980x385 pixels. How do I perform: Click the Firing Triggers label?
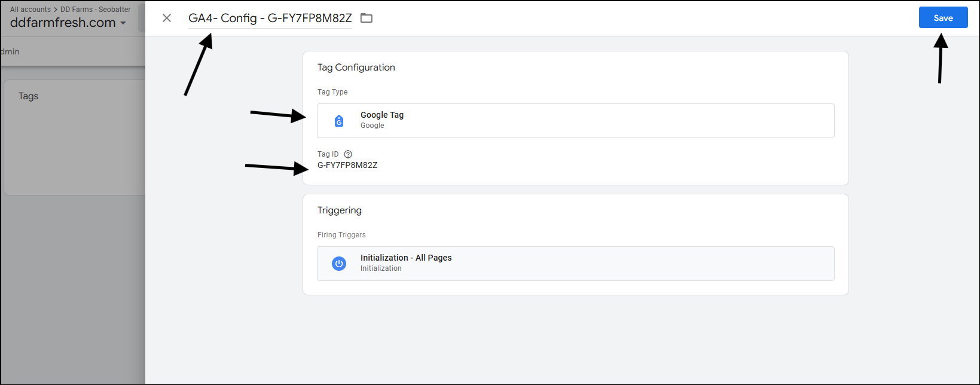tap(341, 235)
